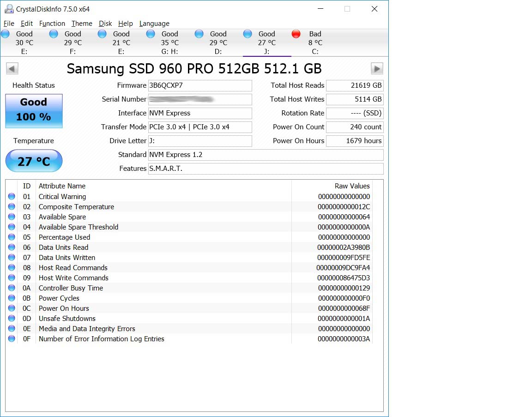Click the Raw Values column header

(332, 186)
